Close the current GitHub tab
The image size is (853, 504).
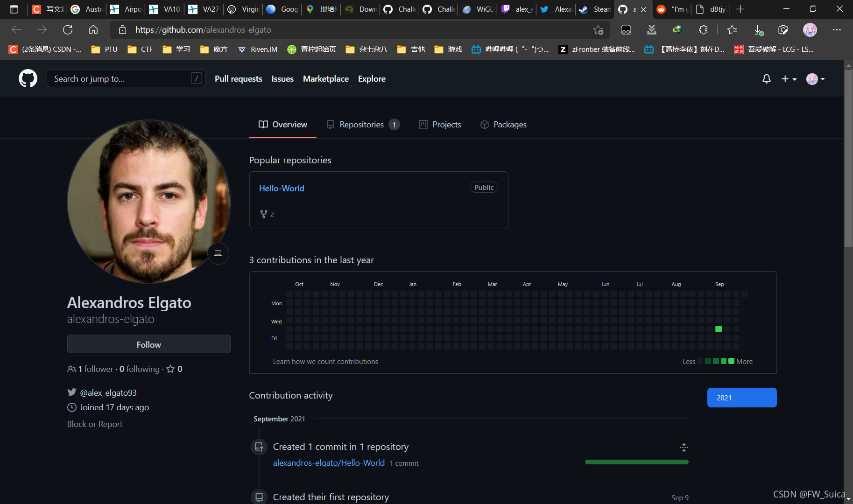click(643, 9)
